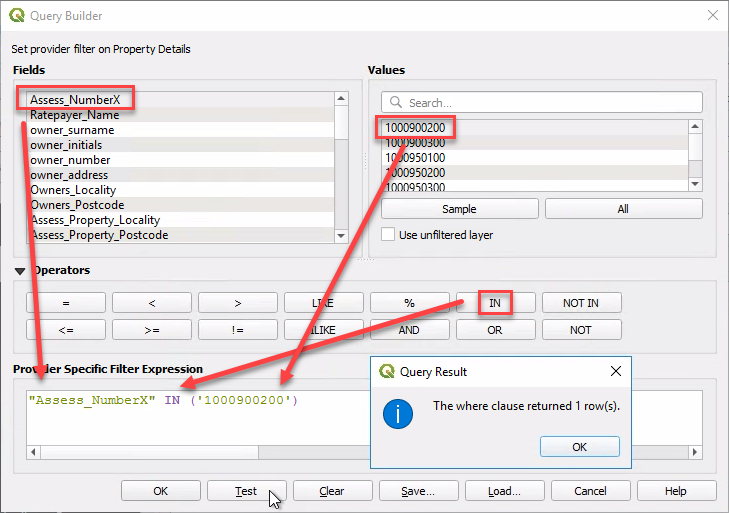The image size is (729, 513).
Task: Select the Assess_Property_Locality field
Action: click(180, 220)
